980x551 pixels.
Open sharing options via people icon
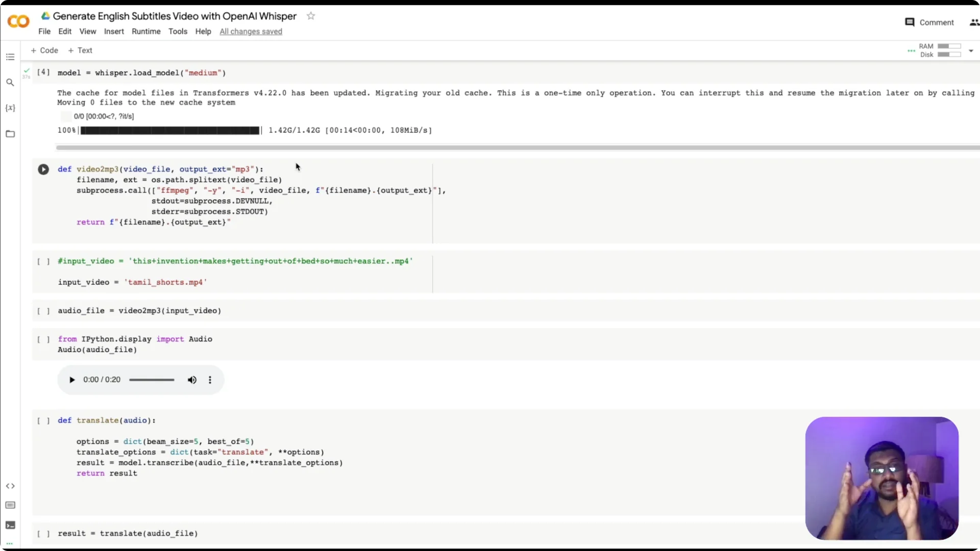[x=974, y=22]
